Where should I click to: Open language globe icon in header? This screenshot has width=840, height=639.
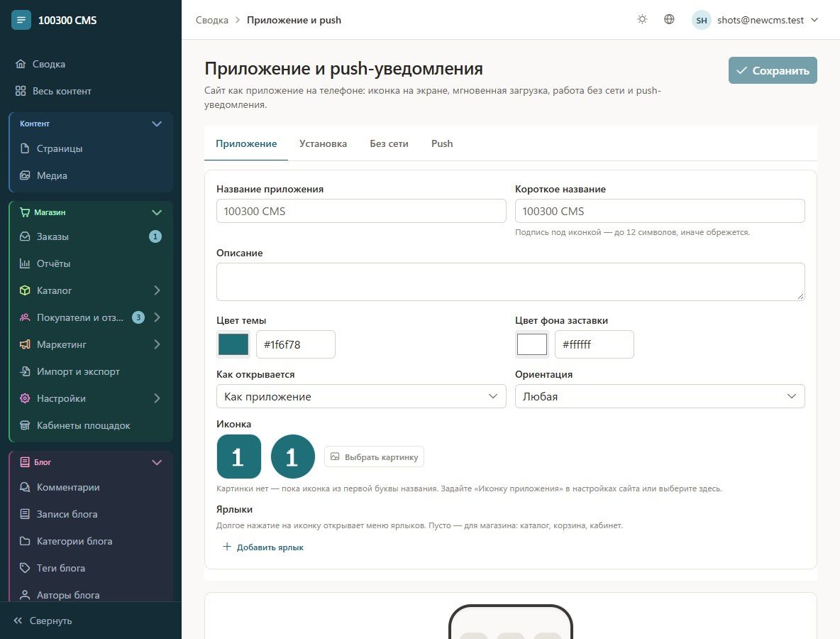pyautogui.click(x=668, y=19)
